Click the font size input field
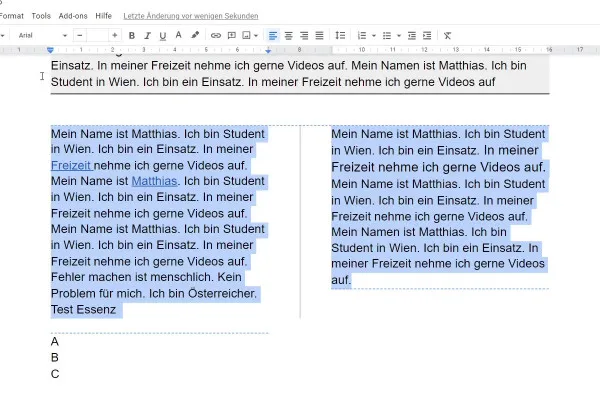Screen dimensions: 600x400 click(x=98, y=36)
